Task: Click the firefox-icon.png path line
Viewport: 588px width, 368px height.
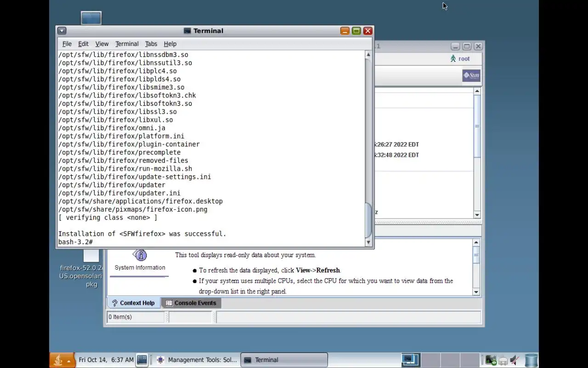Action: click(x=133, y=209)
